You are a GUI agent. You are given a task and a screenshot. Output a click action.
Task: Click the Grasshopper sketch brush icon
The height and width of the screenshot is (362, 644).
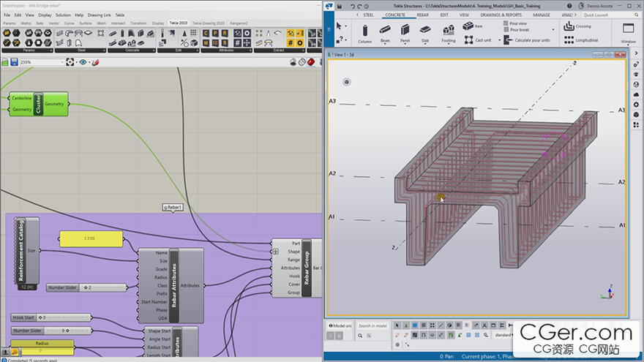click(95, 62)
